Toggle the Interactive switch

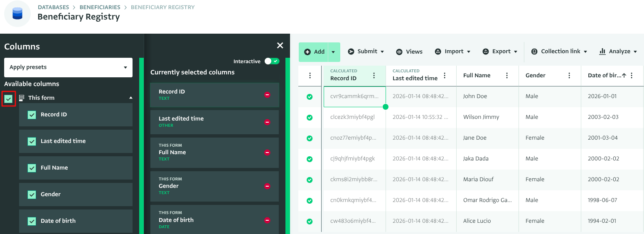(273, 61)
